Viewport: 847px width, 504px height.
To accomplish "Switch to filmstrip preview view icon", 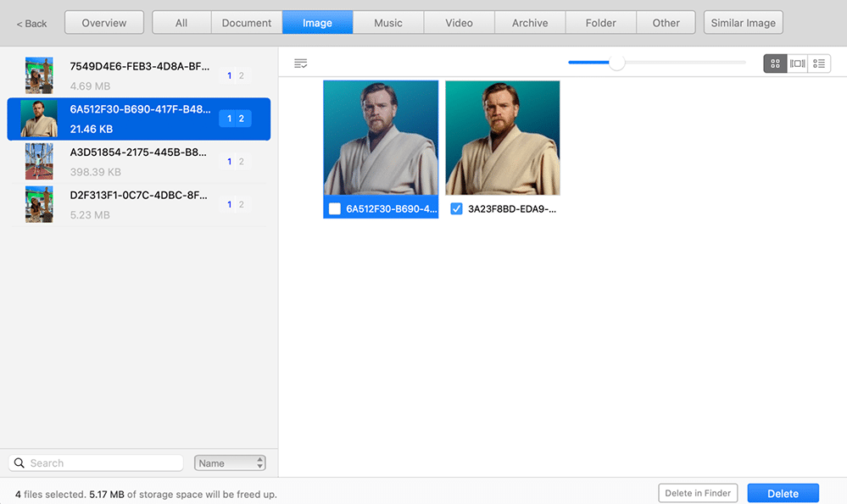I will (797, 64).
